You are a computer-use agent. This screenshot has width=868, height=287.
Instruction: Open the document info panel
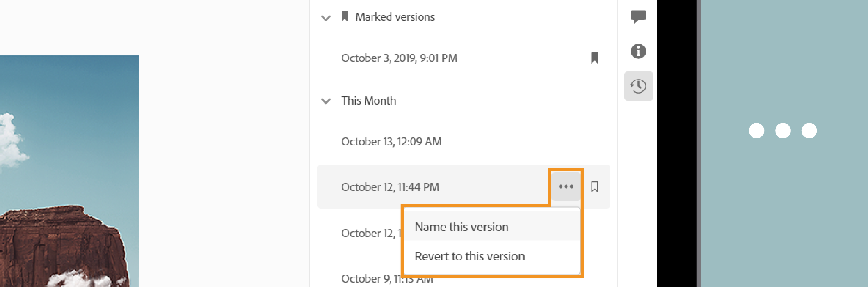tap(638, 51)
